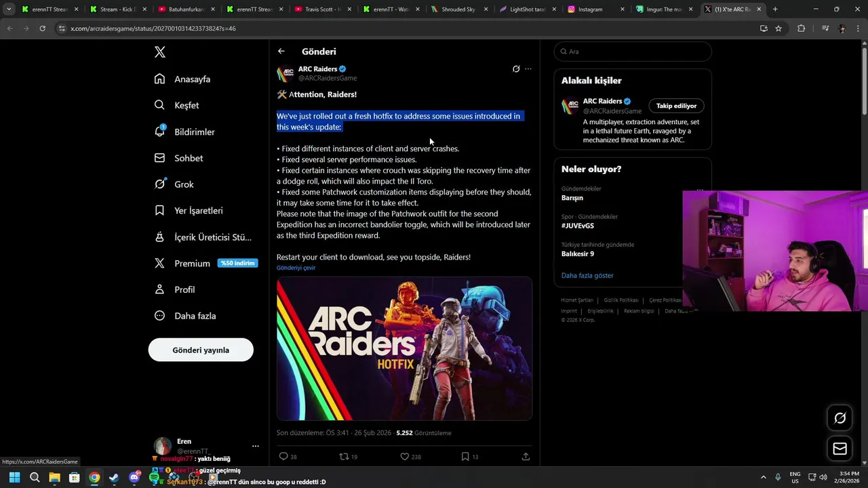Repost the ARC Raiders post
Screen dimensions: 868x488
click(344, 457)
